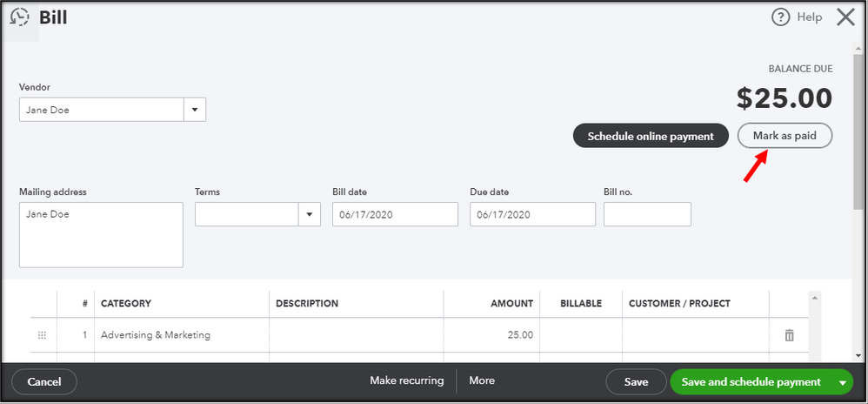Click the Help question mark icon
Image resolution: width=868 pixels, height=404 pixels.
tap(782, 17)
